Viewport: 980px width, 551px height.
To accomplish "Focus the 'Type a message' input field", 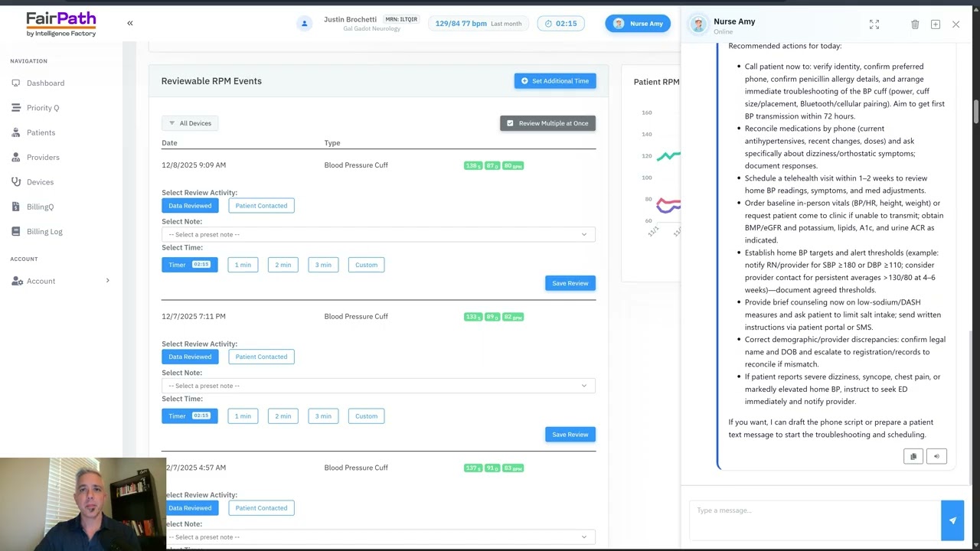I will (x=815, y=520).
